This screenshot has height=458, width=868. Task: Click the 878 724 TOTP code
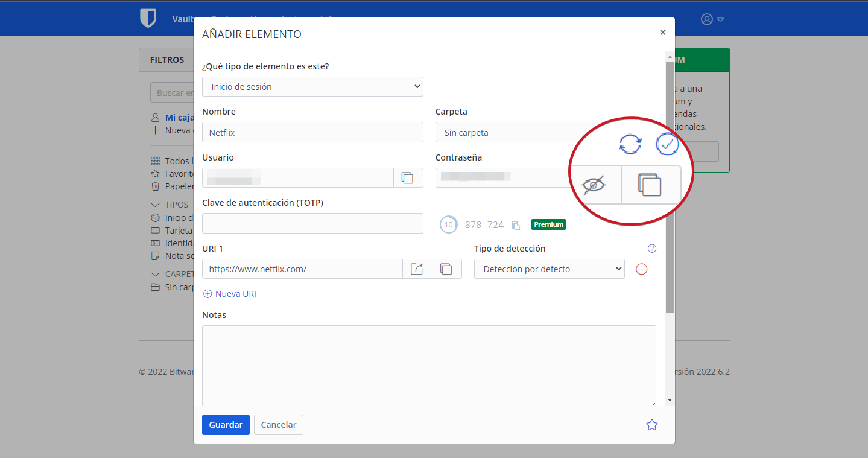coord(484,224)
